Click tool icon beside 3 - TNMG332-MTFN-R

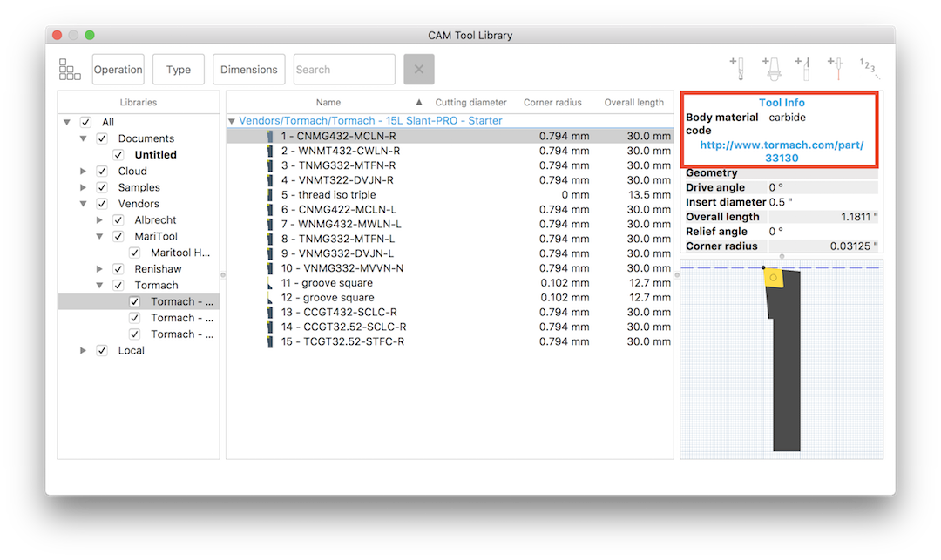[x=270, y=165]
